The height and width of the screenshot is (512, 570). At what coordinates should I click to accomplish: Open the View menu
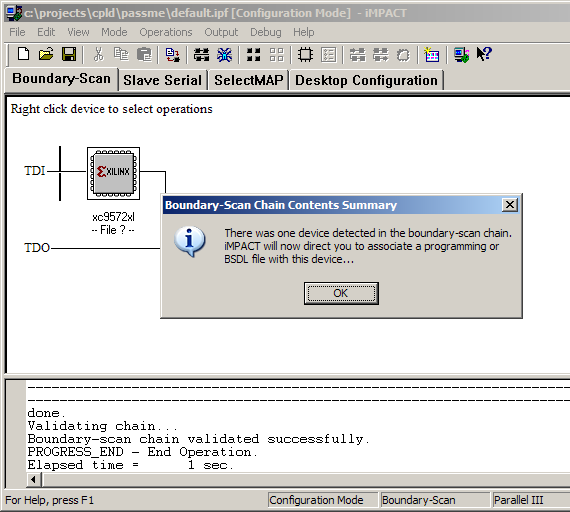[x=78, y=32]
